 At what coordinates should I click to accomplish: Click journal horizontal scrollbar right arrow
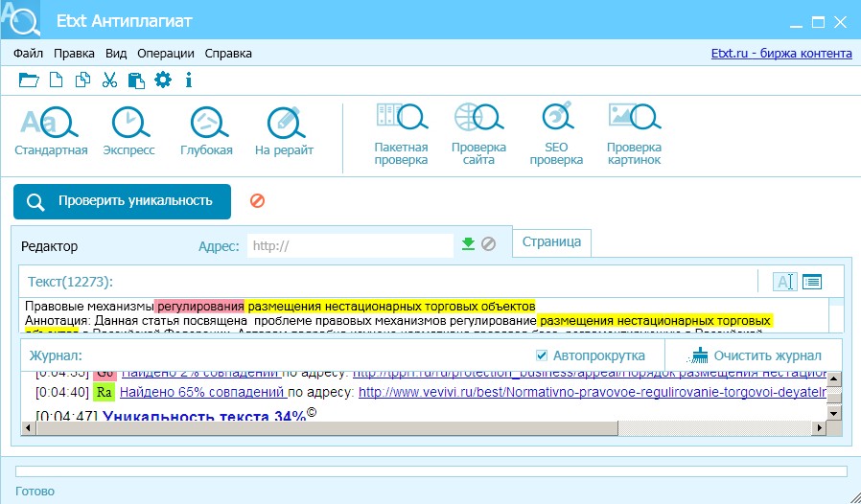[820, 427]
